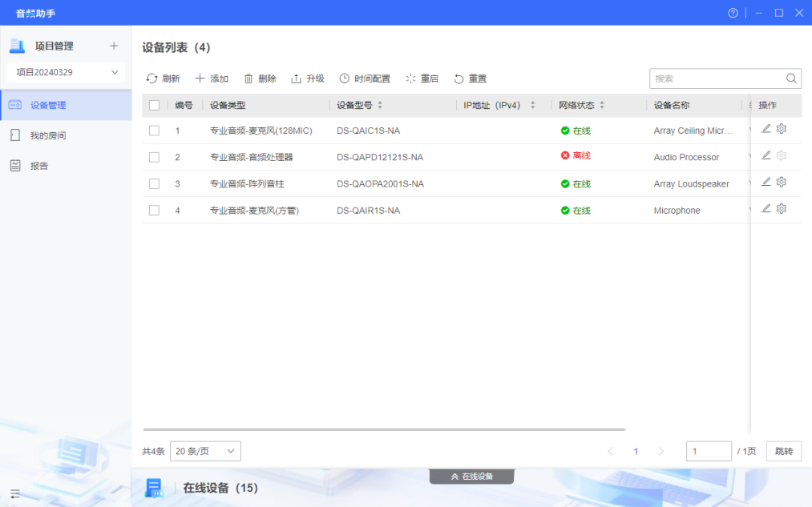Click the 设备类型 column header
The image size is (812, 507).
[228, 105]
